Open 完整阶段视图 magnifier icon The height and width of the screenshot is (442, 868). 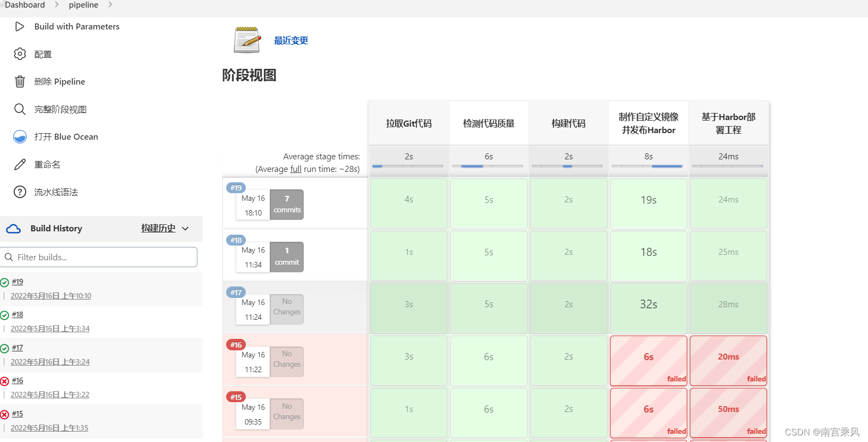tap(20, 109)
